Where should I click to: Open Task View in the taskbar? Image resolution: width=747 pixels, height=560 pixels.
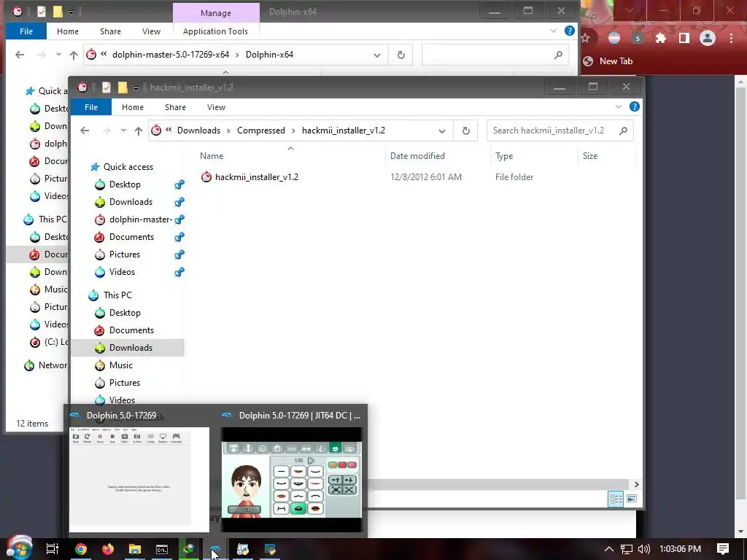click(53, 549)
